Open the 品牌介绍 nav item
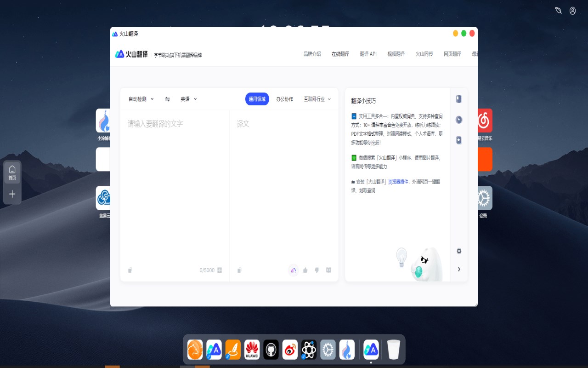588x368 pixels. pos(312,54)
